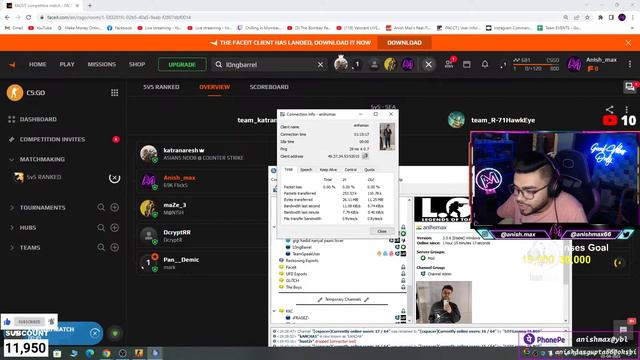
Task: Open the add-friend party slot icon
Action: point(373,64)
